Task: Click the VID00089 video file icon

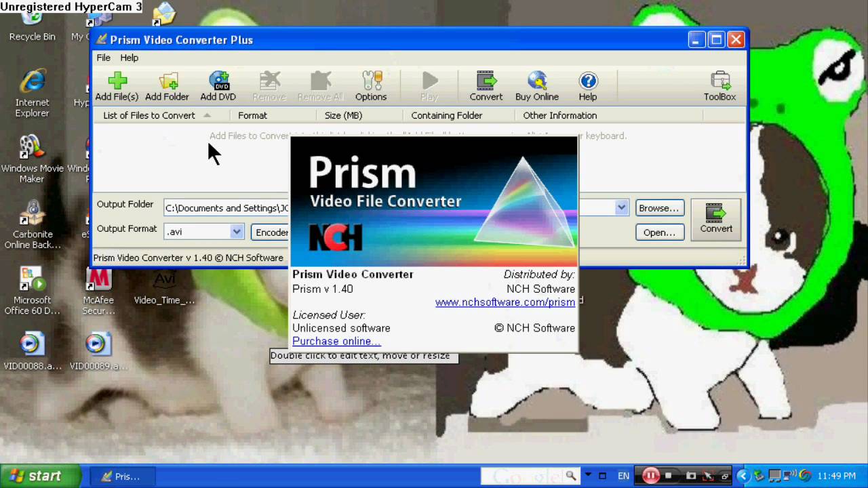Action: click(98, 351)
